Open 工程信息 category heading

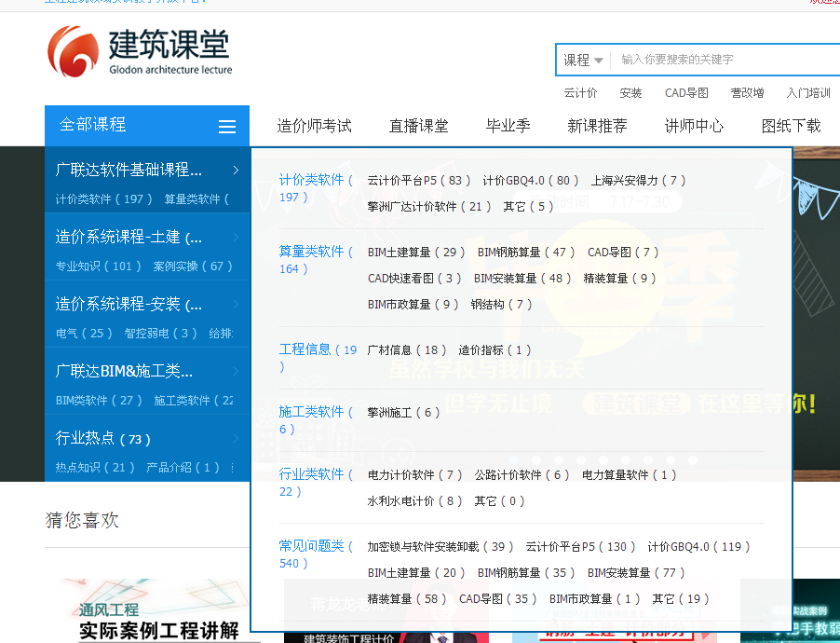[318, 358]
